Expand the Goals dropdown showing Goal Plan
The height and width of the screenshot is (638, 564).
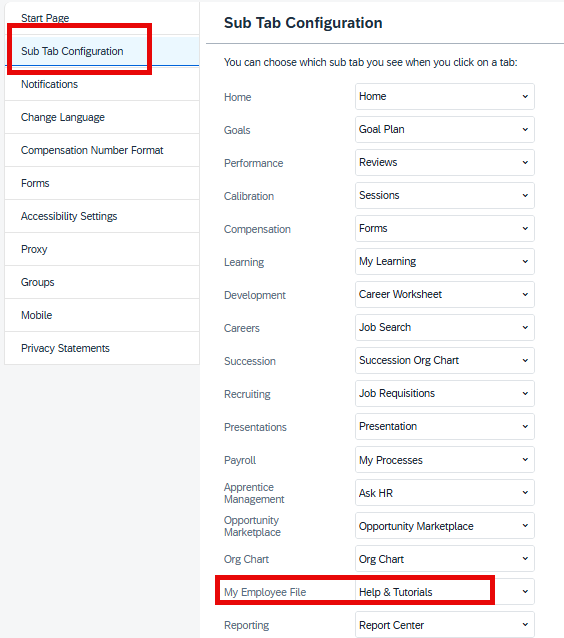tap(444, 129)
